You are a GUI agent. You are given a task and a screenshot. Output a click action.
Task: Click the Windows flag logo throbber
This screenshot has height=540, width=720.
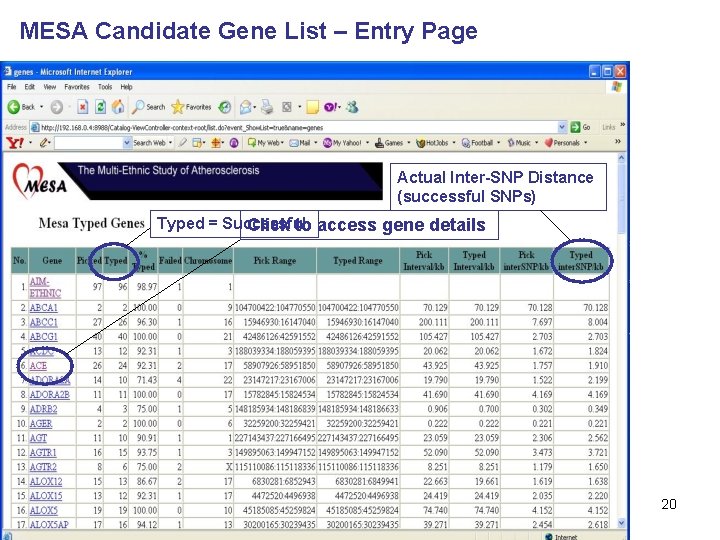pos(617,86)
